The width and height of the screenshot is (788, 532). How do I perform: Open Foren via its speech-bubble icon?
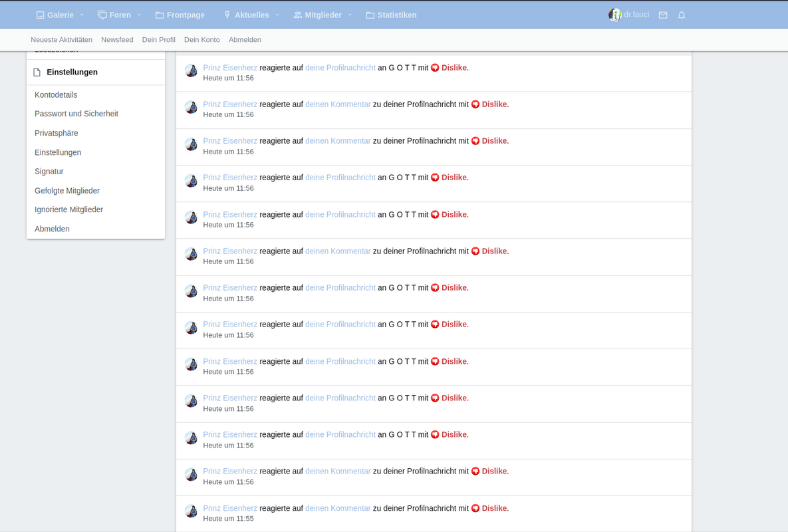[x=102, y=15]
